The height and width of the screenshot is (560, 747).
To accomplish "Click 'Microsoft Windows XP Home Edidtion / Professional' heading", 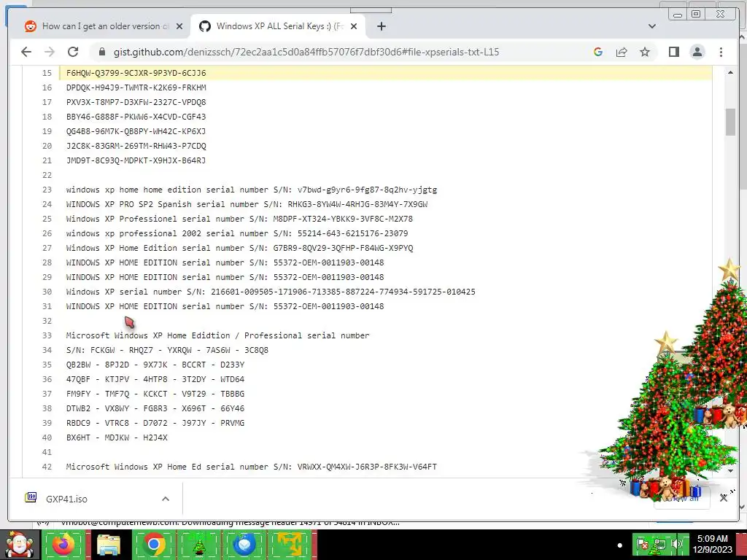I will [x=217, y=335].
